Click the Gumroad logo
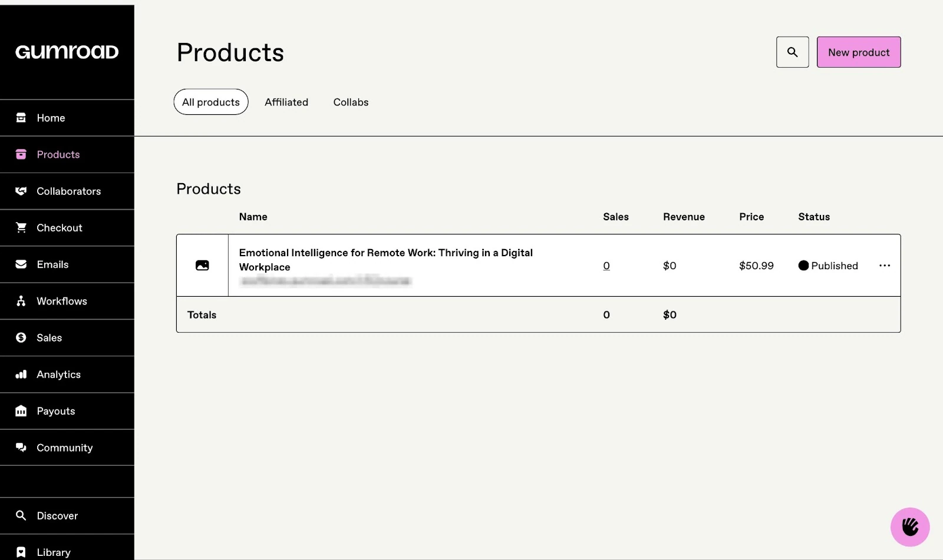943x560 pixels. tap(67, 52)
